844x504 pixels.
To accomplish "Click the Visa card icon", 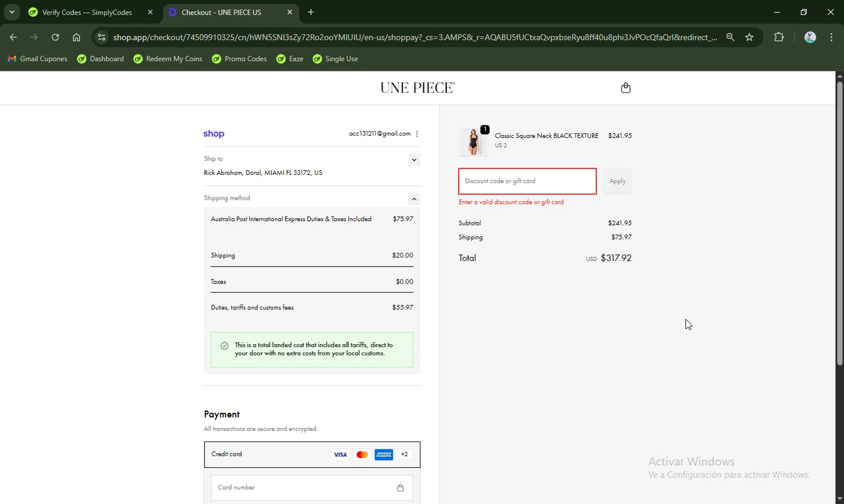I will coord(340,454).
